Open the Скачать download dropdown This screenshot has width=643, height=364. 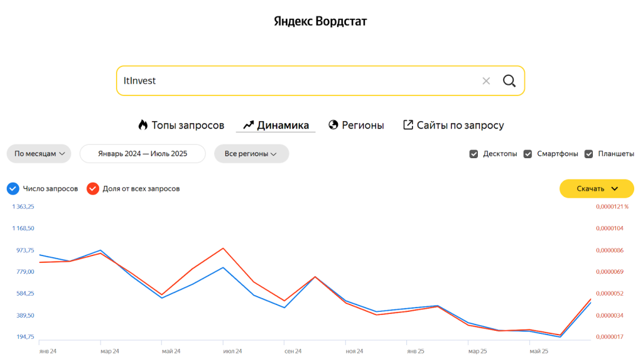click(597, 188)
